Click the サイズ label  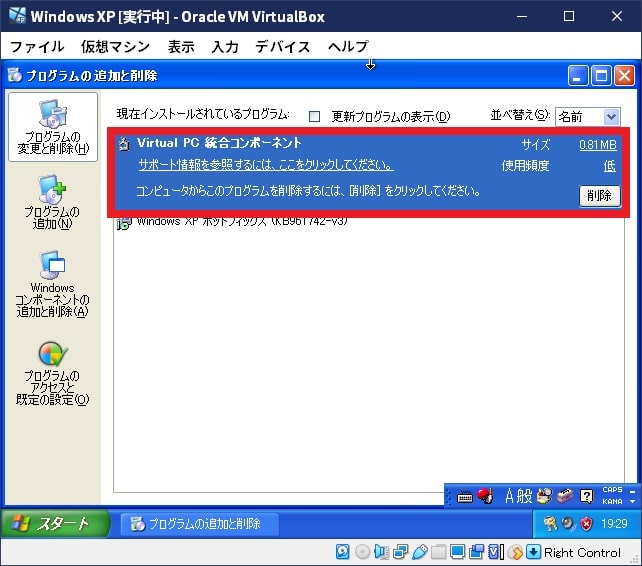(536, 145)
